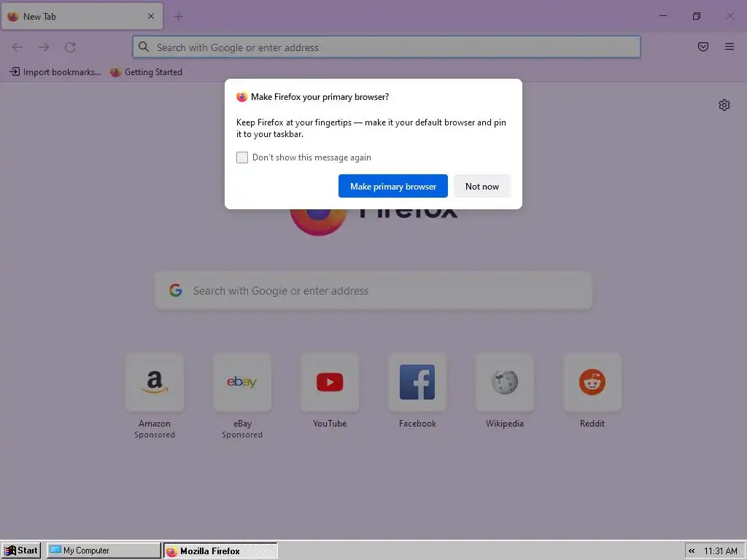Click Import bookmarks in bookmarks toolbar

[55, 72]
